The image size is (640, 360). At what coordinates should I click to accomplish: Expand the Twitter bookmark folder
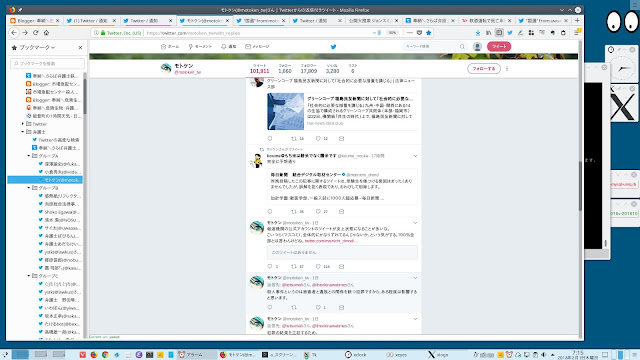[23, 124]
